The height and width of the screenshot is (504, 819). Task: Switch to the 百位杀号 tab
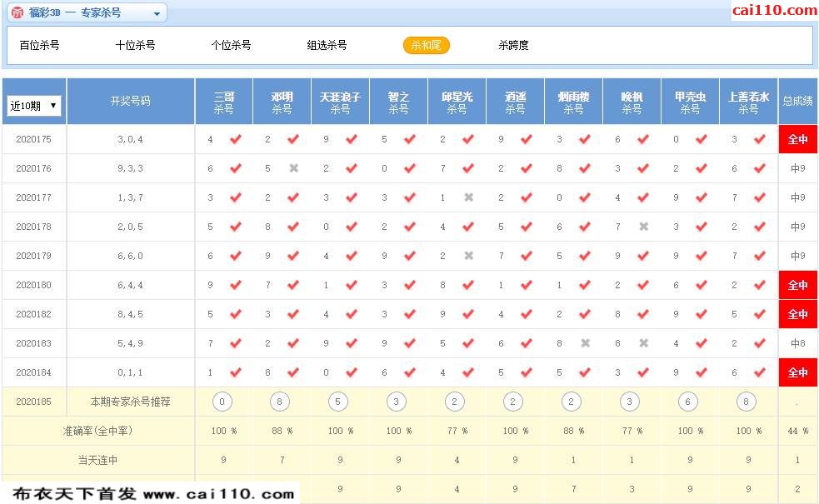[x=40, y=46]
